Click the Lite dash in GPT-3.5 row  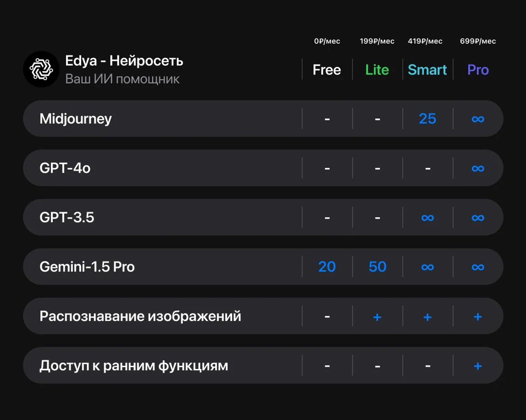pos(377,218)
